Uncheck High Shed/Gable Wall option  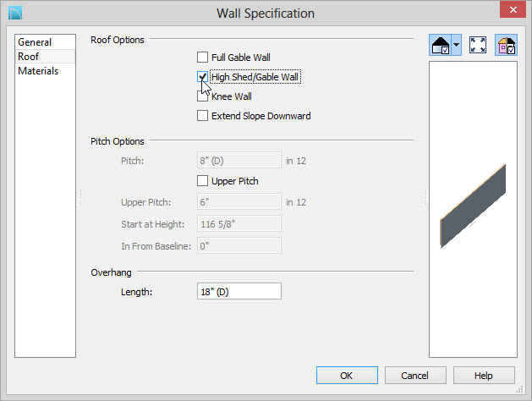click(x=202, y=77)
